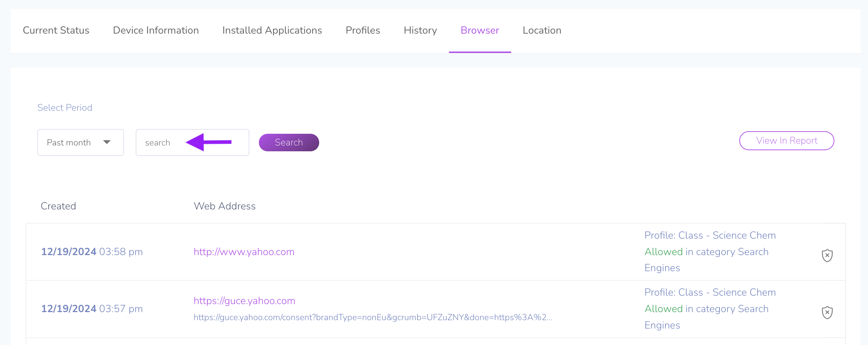
Task: Open the http://www.yahoo.com link
Action: [x=244, y=252]
